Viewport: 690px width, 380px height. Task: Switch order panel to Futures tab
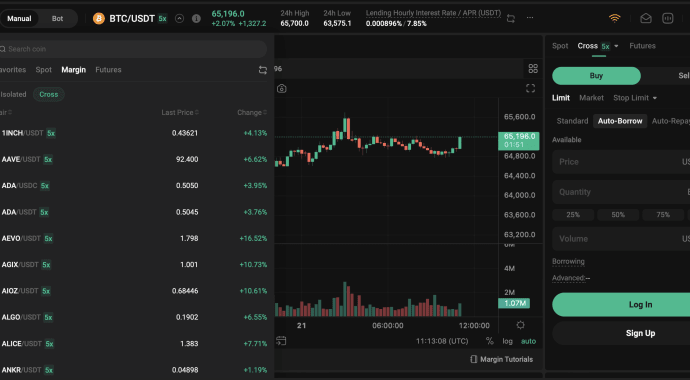(642, 46)
